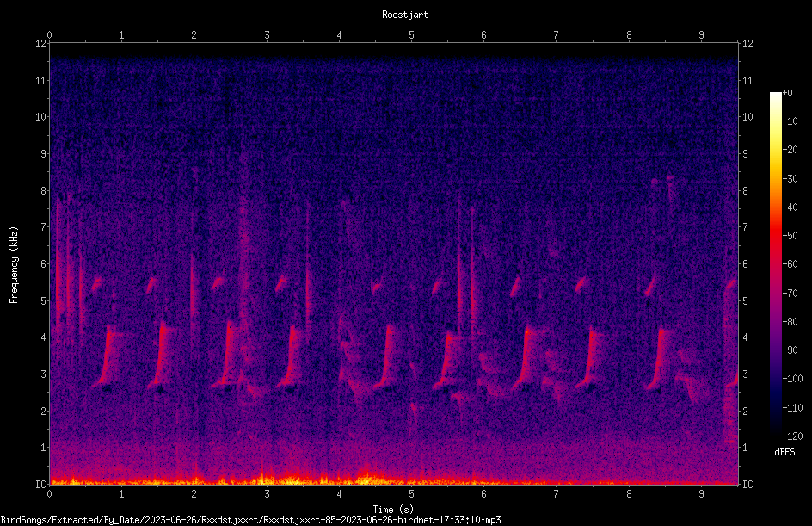Click the "12" tick on the left frequency axis
812x526 pixels.
coord(40,44)
